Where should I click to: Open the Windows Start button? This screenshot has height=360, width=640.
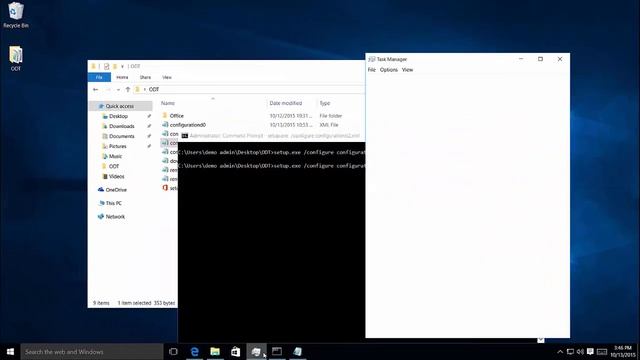tap(10, 351)
